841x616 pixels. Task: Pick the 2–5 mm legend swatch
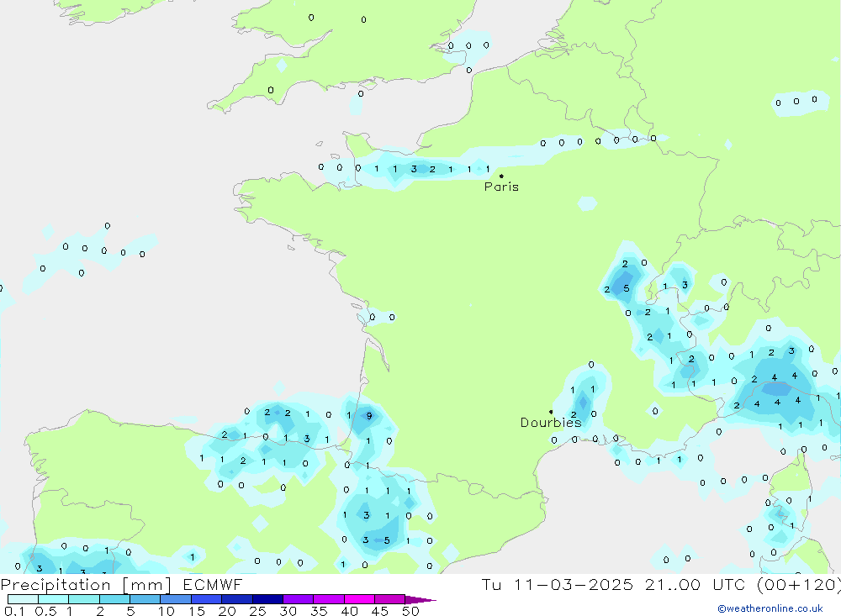[x=114, y=599]
